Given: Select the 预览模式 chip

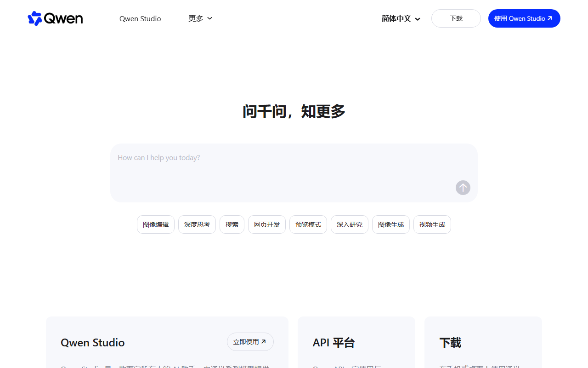Looking at the screenshot, I should pos(308,224).
